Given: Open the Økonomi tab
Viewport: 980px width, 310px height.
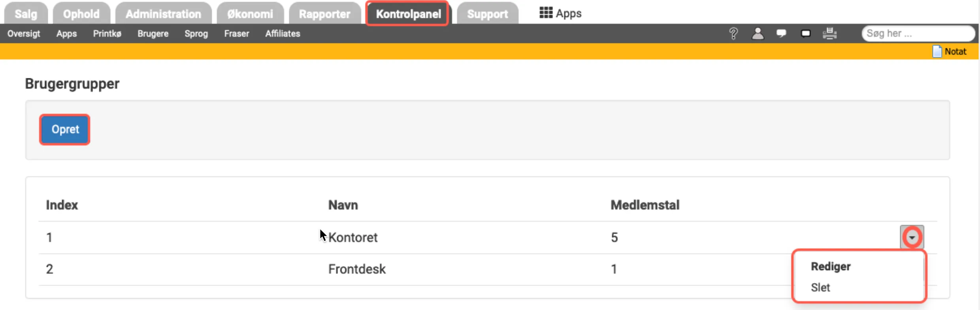Looking at the screenshot, I should 250,14.
